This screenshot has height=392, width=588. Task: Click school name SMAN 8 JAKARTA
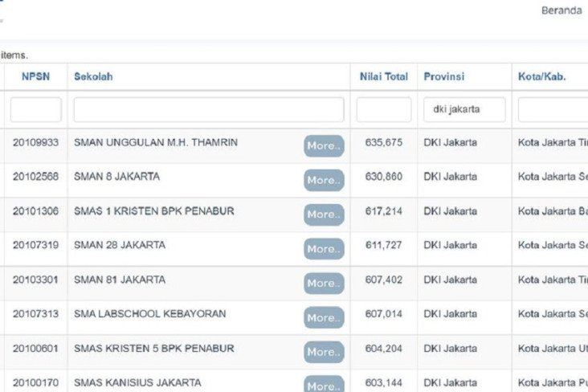click(116, 177)
